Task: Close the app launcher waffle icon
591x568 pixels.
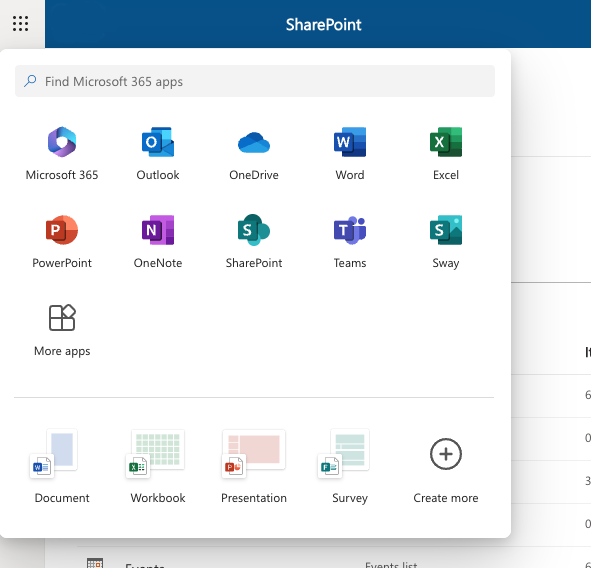Action: [20, 23]
